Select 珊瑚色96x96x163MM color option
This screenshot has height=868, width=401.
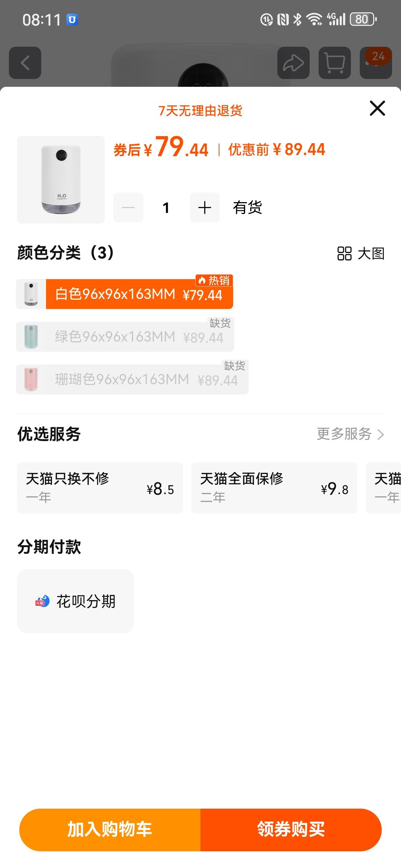(x=132, y=379)
